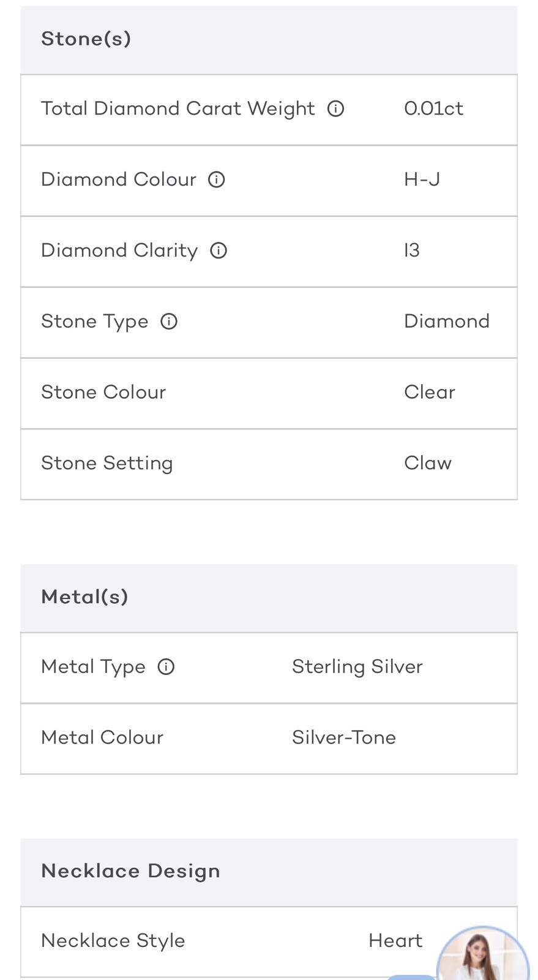This screenshot has height=980, width=538.
Task: Click the Silver-Tone metal colour value
Action: (344, 737)
